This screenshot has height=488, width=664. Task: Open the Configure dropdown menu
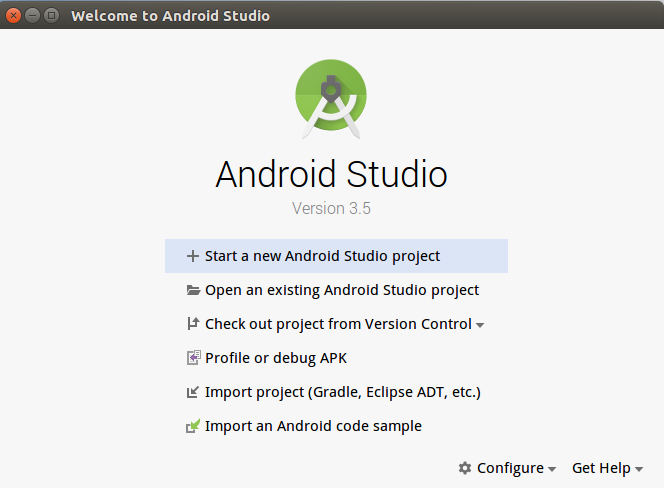point(507,468)
